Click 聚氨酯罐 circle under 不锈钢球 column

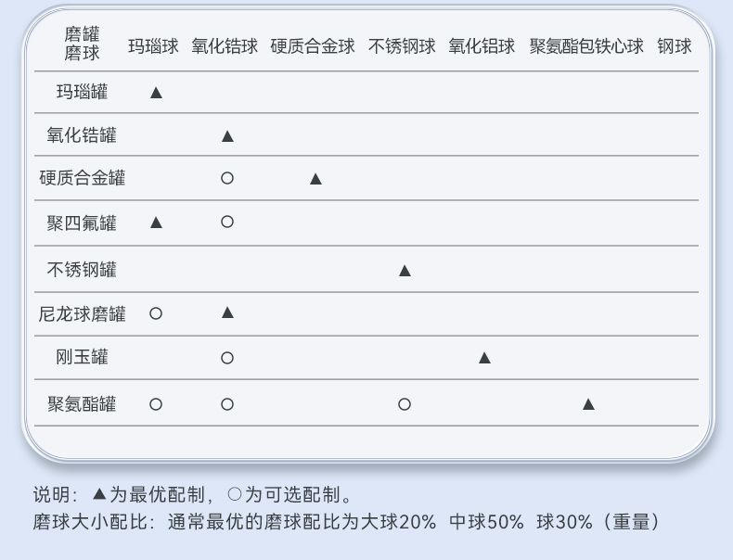[x=405, y=404]
